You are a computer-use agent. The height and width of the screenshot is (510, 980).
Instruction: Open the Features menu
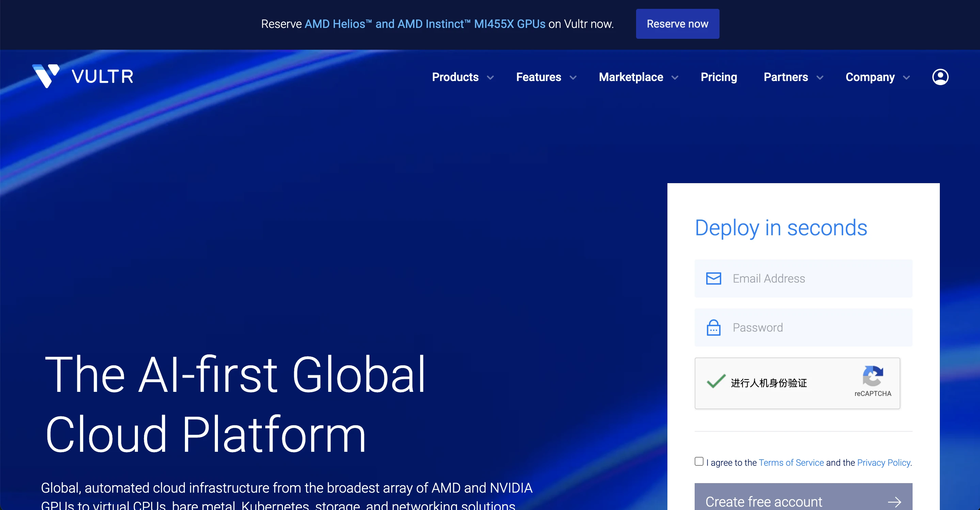coord(538,77)
